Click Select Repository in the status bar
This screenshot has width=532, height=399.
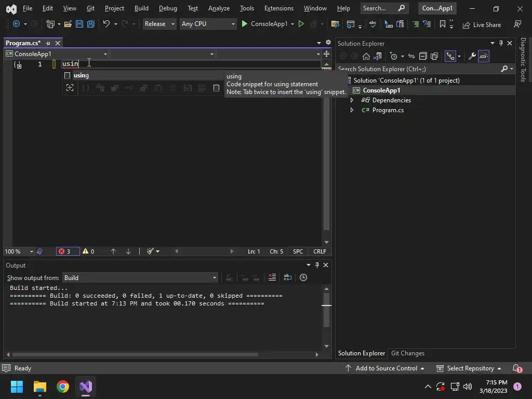[469, 368]
